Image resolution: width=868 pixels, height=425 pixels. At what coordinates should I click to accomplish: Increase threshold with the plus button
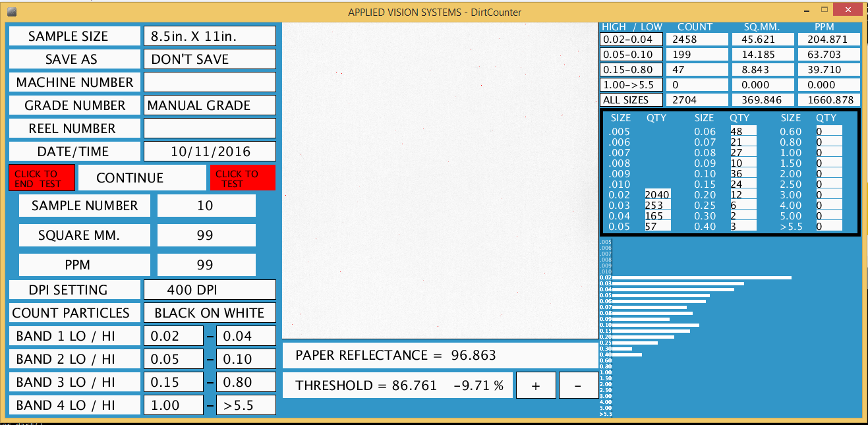(535, 386)
